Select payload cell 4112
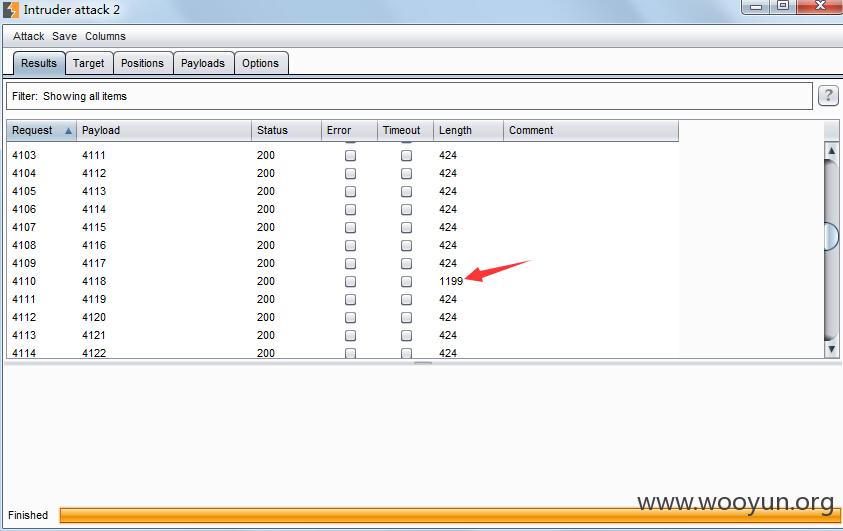 click(94, 173)
